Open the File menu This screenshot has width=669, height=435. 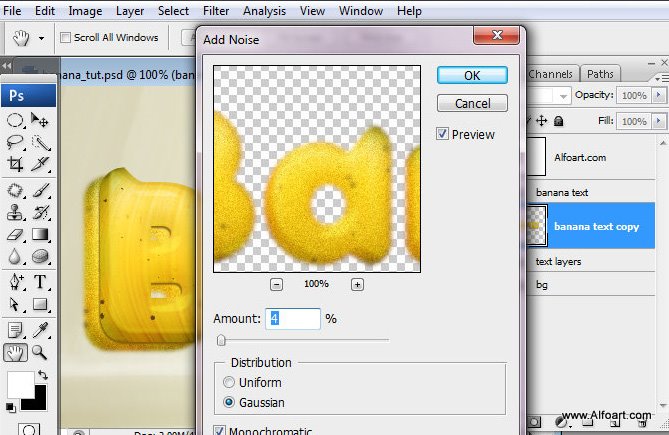pos(12,11)
